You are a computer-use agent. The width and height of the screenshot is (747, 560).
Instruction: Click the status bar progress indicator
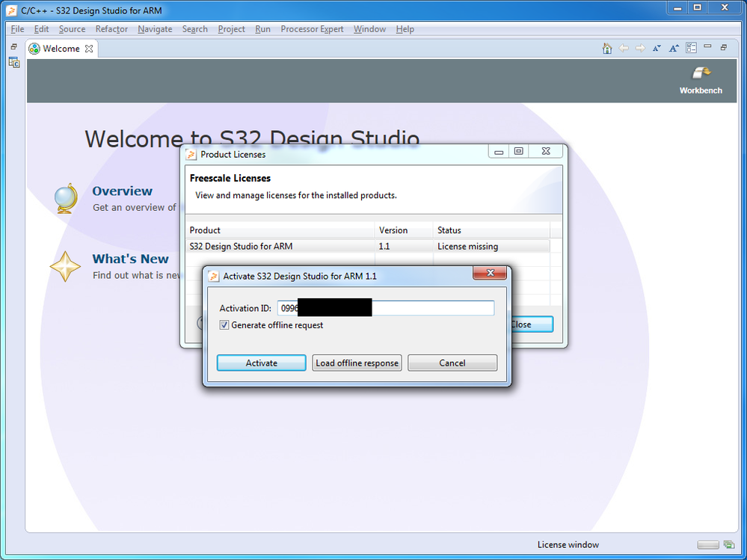[708, 545]
